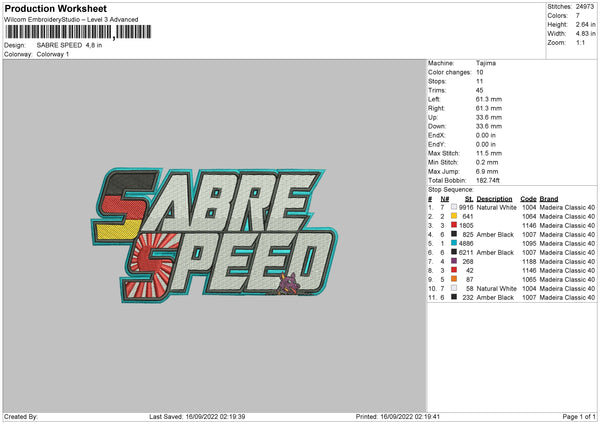Image resolution: width=600 pixels, height=424 pixels.
Task: Click the Brand column header
Action: click(549, 198)
